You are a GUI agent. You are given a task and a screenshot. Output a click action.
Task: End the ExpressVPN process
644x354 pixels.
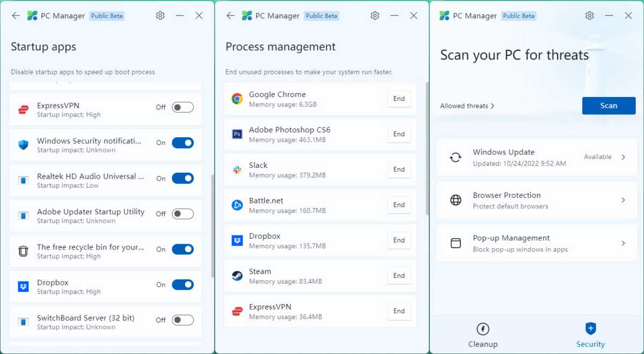tap(399, 311)
